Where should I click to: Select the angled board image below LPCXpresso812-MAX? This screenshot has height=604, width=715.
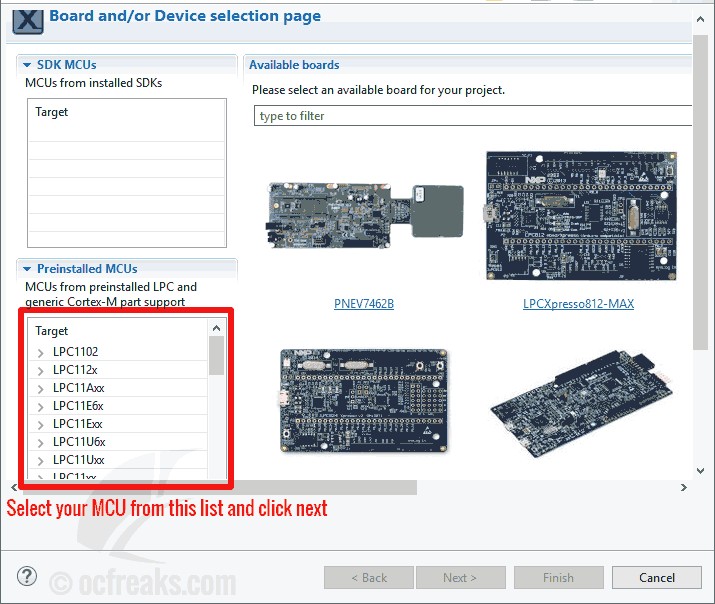click(581, 404)
